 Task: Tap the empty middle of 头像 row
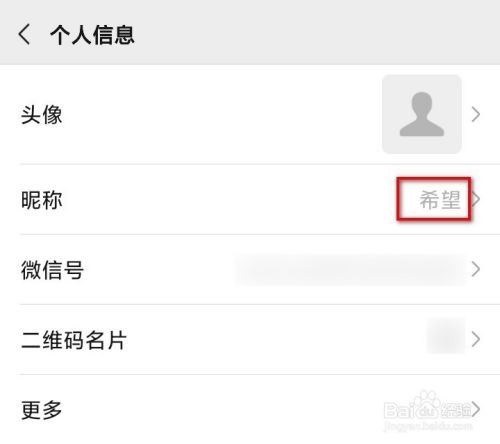coord(222,114)
